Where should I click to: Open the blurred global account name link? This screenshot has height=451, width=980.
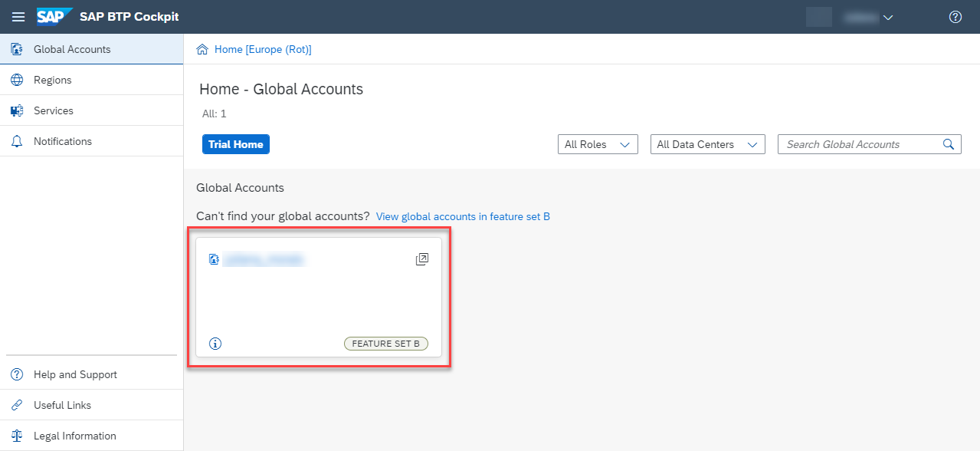click(264, 260)
